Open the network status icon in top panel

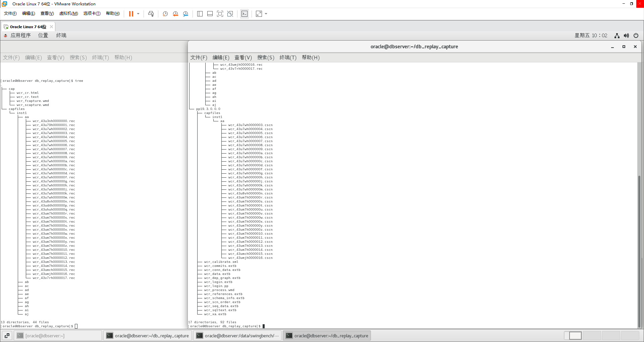(x=617, y=36)
